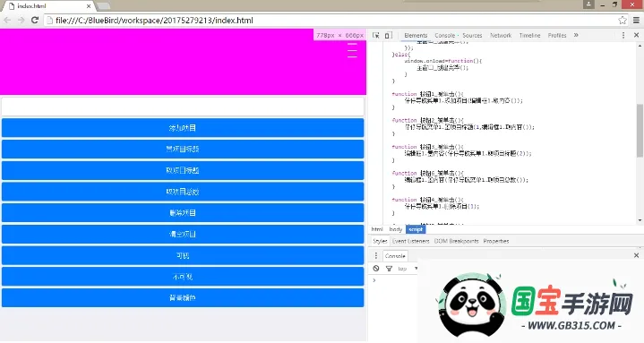Image resolution: width=644 pixels, height=343 pixels.
Task: Toggle the console filter funnel icon
Action: pyautogui.click(x=389, y=269)
